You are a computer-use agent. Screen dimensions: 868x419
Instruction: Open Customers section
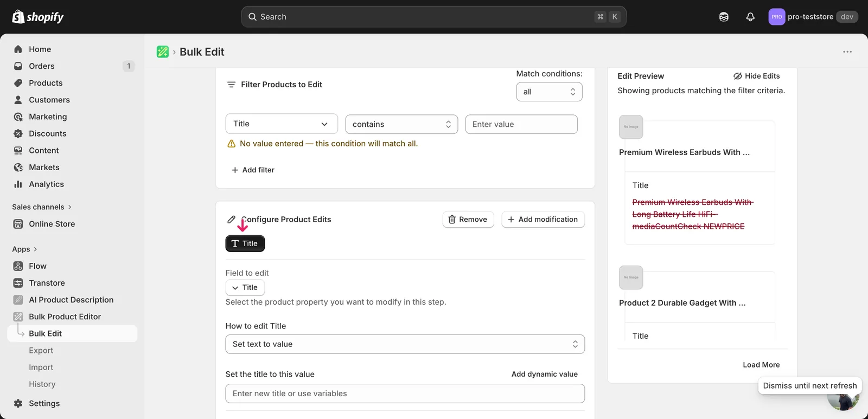pyautogui.click(x=49, y=100)
